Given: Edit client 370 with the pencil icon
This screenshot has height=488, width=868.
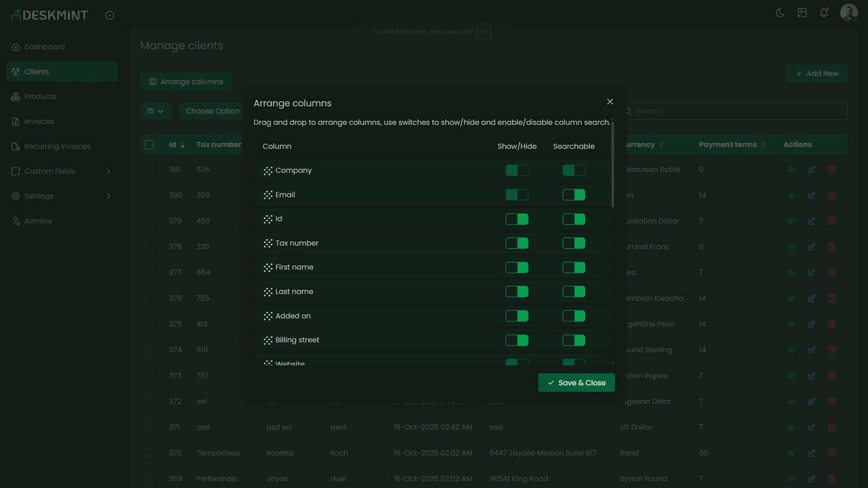Looking at the screenshot, I should 811,453.
